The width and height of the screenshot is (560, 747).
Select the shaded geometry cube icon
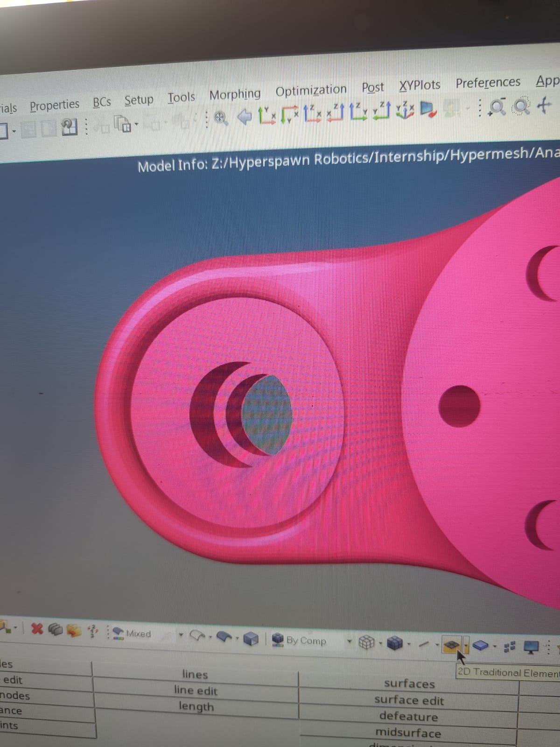[x=251, y=639]
